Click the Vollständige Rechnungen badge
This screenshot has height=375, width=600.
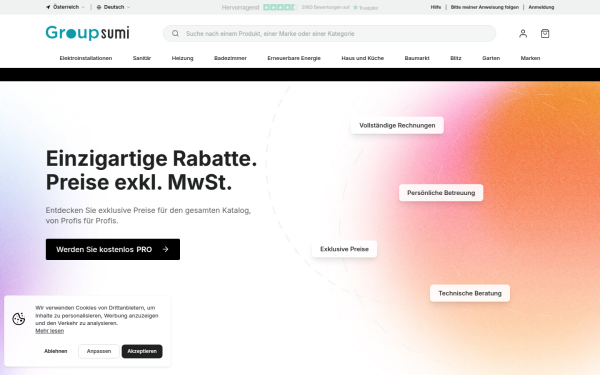point(397,125)
